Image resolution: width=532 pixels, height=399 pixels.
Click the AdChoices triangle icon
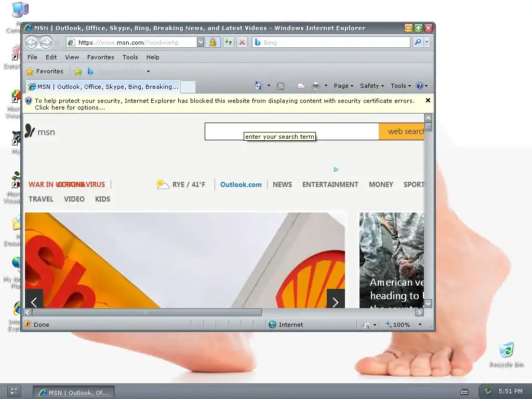coord(336,169)
